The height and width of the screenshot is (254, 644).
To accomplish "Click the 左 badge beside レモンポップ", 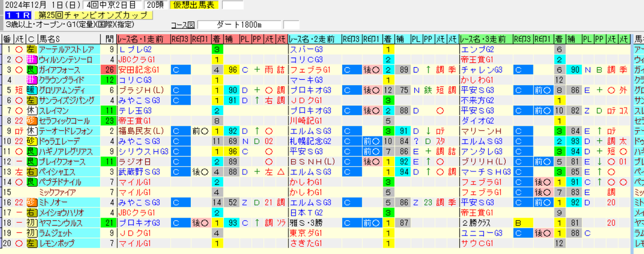I will [x=31, y=242].
